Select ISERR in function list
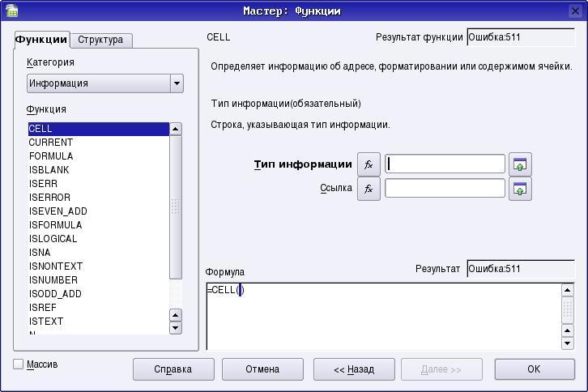Viewport: 588px width, 392px height. pos(99,184)
